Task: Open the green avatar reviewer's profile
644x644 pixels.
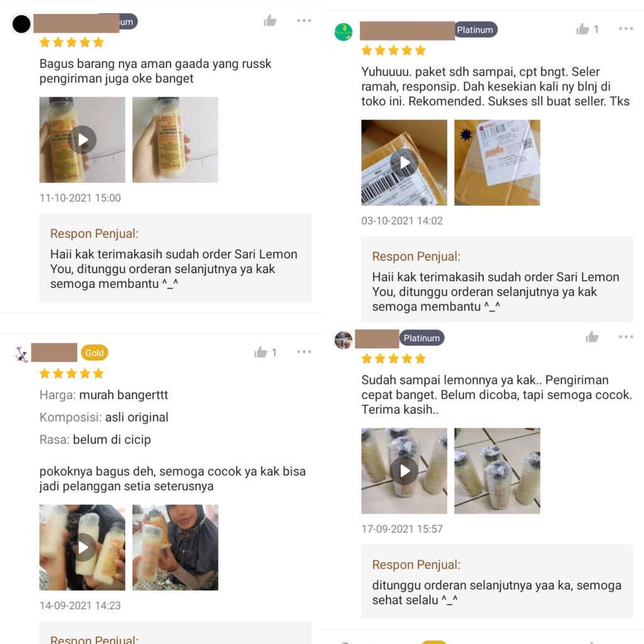Action: tap(343, 31)
